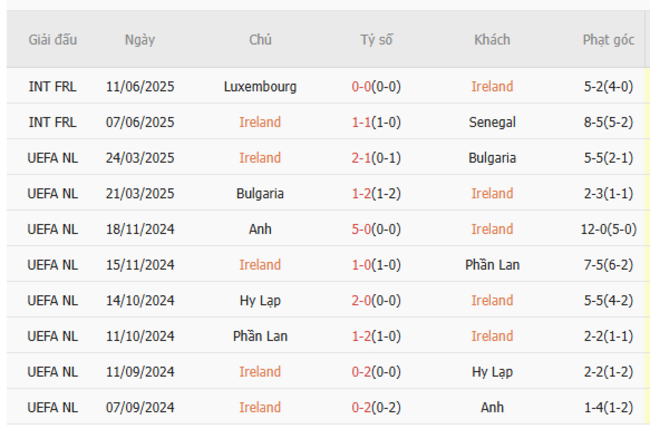Open the 0-0(0-0) Luxembourg match score
Viewport: 650px width, 429px height.
click(x=377, y=86)
